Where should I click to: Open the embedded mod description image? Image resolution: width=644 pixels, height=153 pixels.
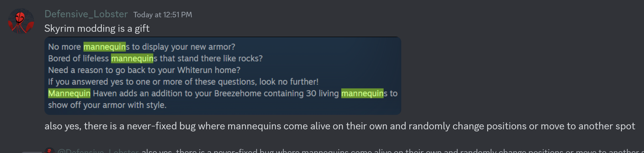[223, 76]
